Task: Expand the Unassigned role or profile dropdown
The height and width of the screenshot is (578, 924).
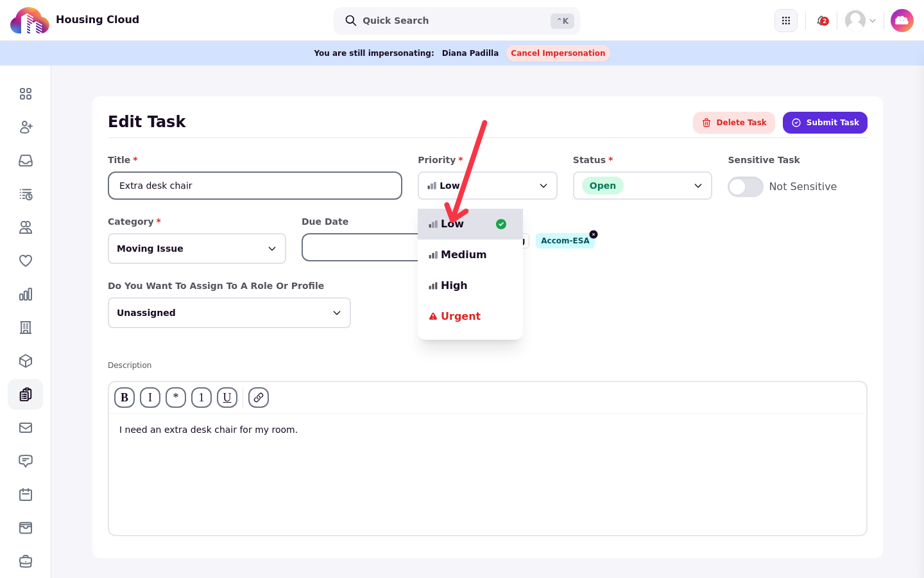Action: click(229, 313)
